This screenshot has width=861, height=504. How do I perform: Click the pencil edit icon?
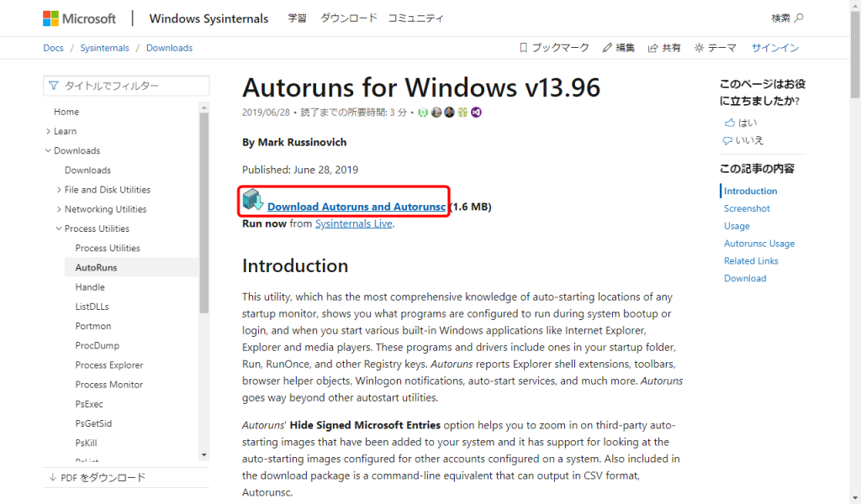tap(607, 48)
